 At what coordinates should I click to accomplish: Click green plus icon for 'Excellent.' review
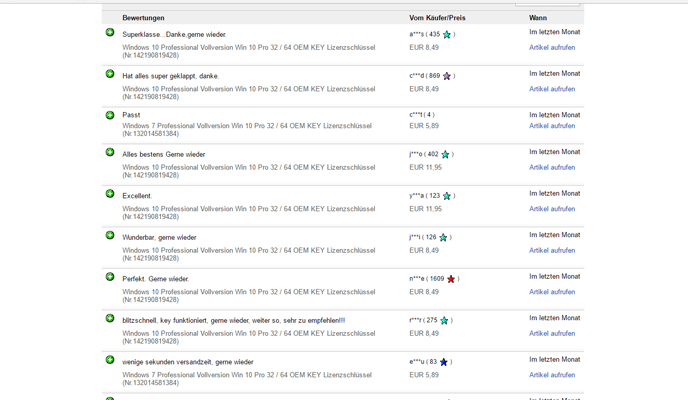coord(110,194)
